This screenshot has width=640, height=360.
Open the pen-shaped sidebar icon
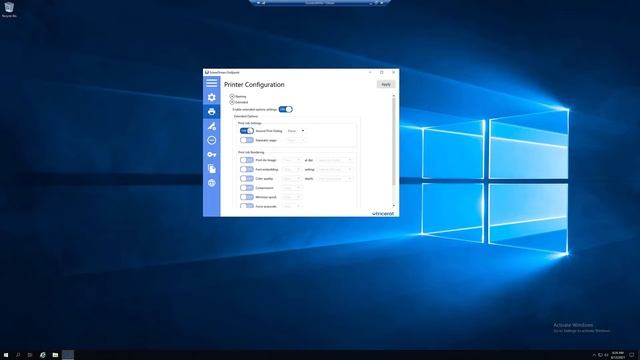click(x=211, y=126)
